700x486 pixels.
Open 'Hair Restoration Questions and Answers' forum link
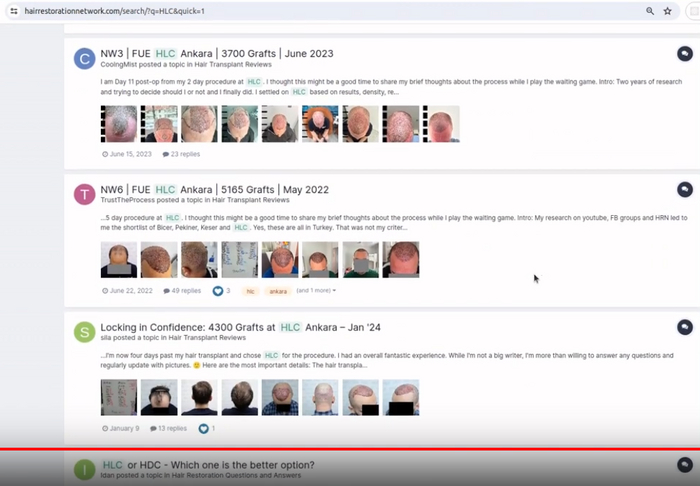[x=236, y=475]
